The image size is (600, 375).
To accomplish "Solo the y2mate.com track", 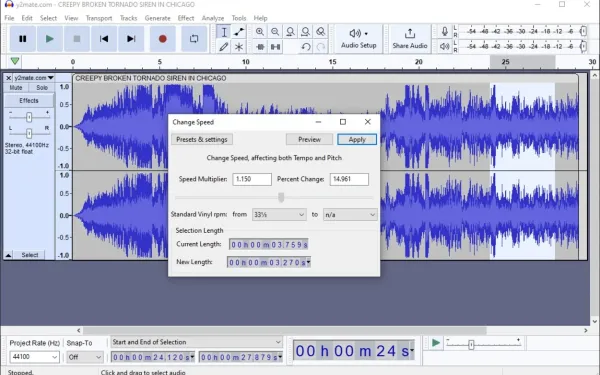I will (x=42, y=88).
